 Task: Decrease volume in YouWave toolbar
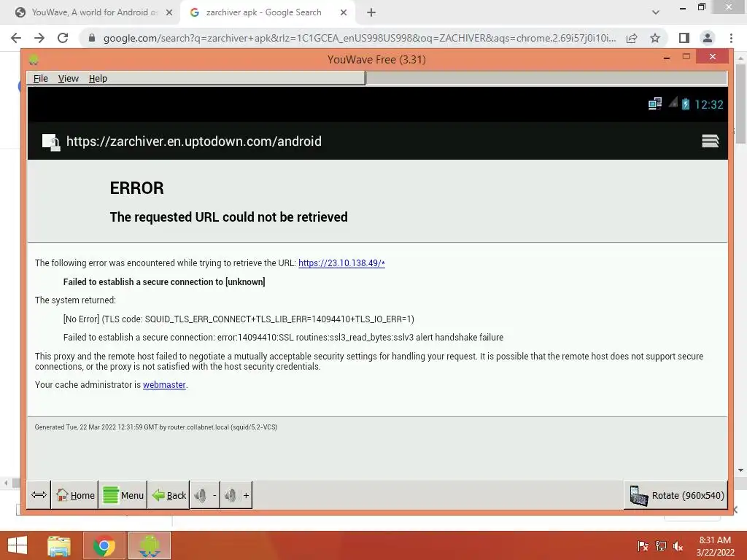[205, 495]
